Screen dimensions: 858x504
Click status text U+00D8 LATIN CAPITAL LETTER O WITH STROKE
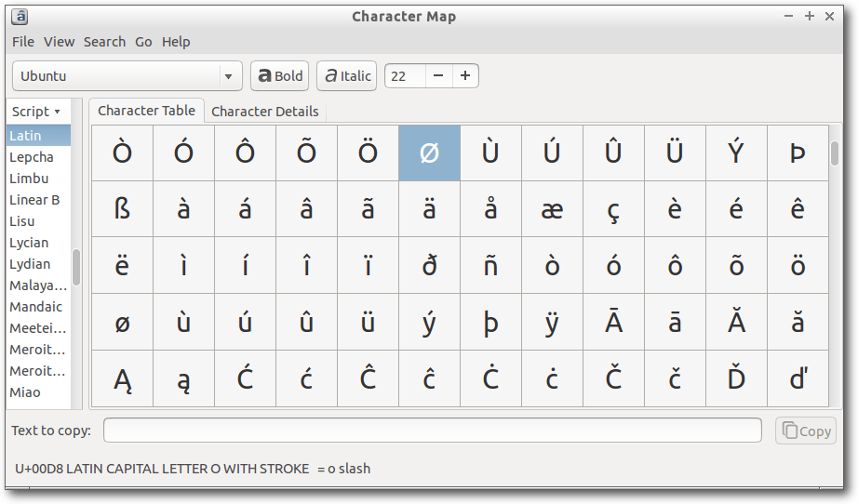pos(162,469)
